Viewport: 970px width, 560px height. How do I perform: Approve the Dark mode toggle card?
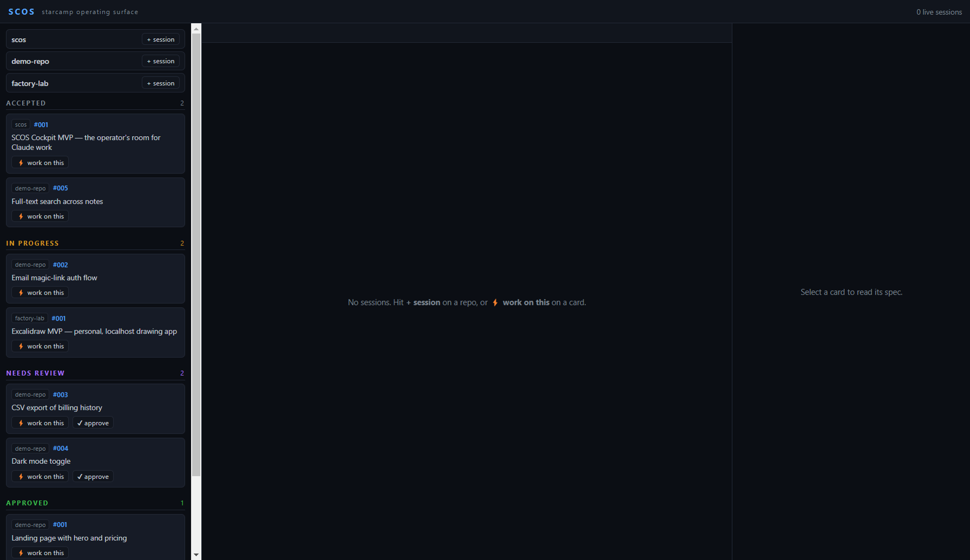(x=93, y=476)
